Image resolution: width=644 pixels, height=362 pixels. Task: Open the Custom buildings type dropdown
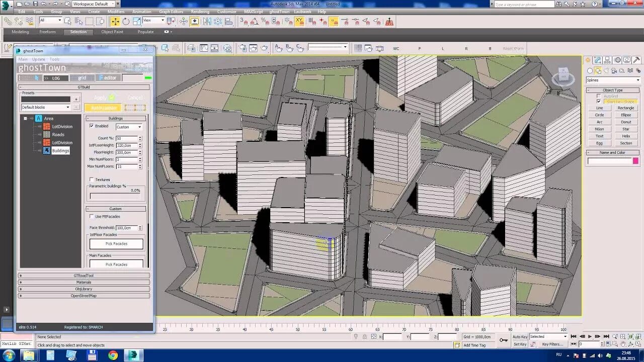(x=129, y=127)
